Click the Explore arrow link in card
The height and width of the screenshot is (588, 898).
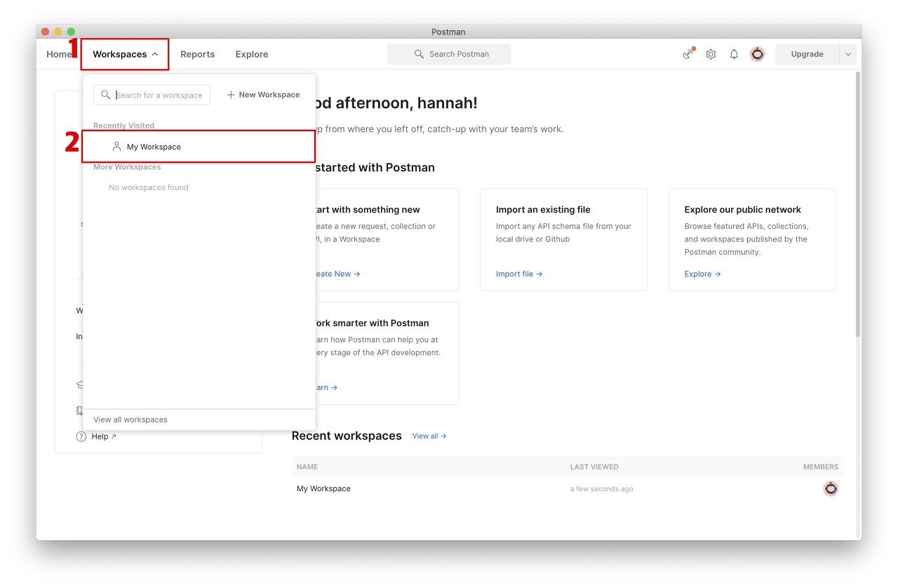click(x=702, y=274)
